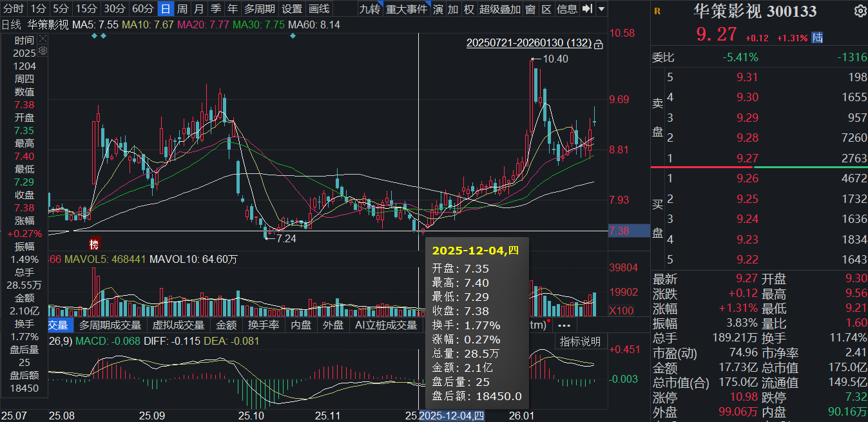Click the 20250721-20260130 date range link

528,43
